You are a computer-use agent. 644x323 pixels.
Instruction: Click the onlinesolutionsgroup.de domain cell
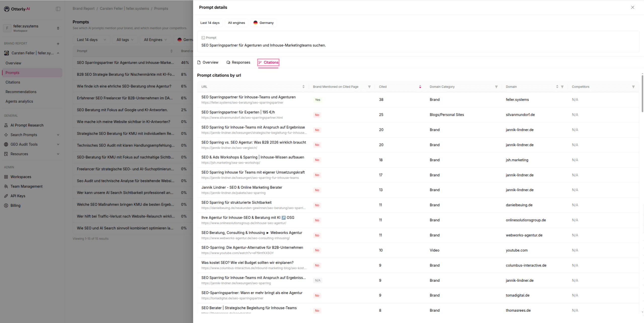click(x=526, y=220)
